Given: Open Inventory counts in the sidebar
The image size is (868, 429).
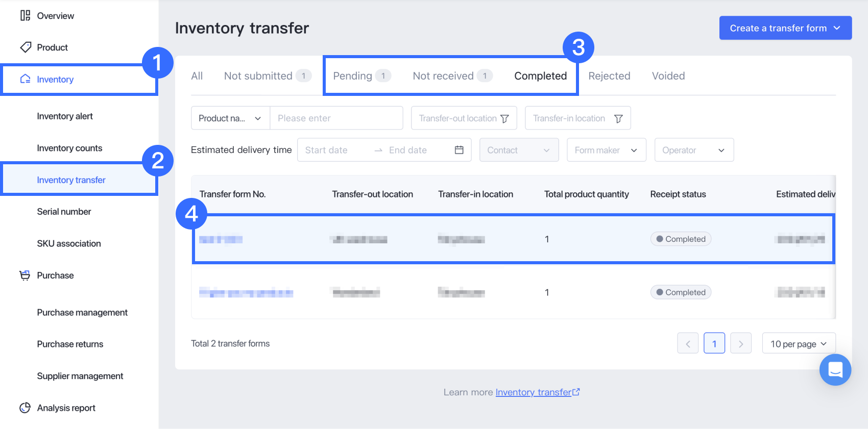Looking at the screenshot, I should 69,148.
